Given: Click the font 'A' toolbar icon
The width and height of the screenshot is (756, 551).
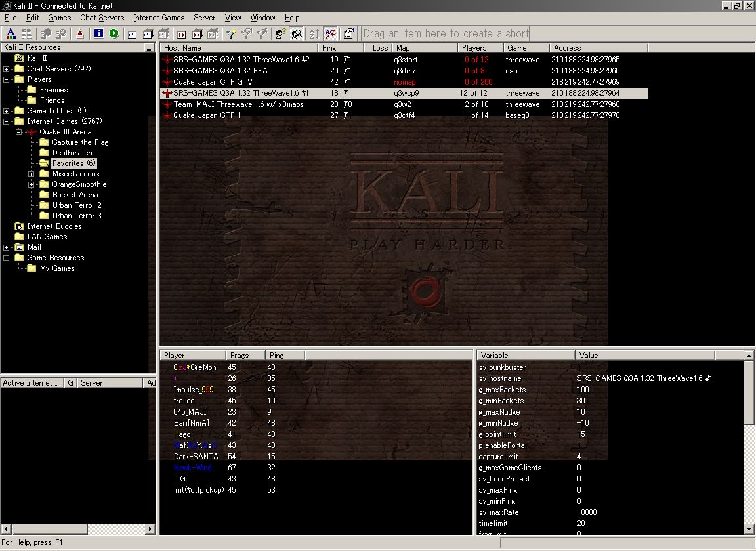Looking at the screenshot, I should tap(10, 33).
